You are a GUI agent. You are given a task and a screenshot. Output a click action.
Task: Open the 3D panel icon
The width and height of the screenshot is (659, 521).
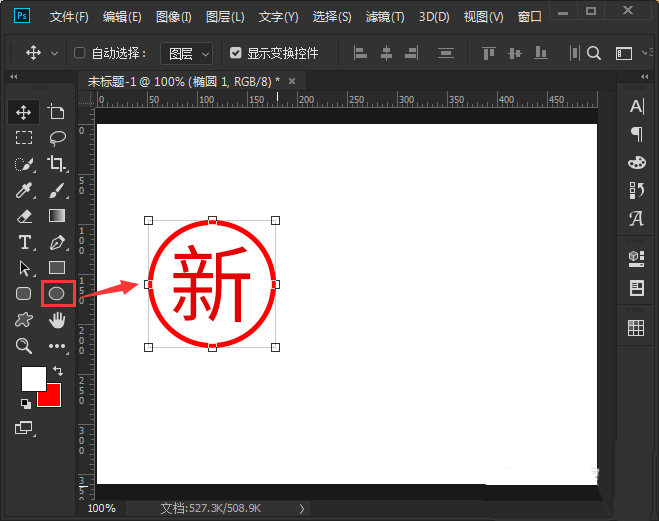[636, 258]
